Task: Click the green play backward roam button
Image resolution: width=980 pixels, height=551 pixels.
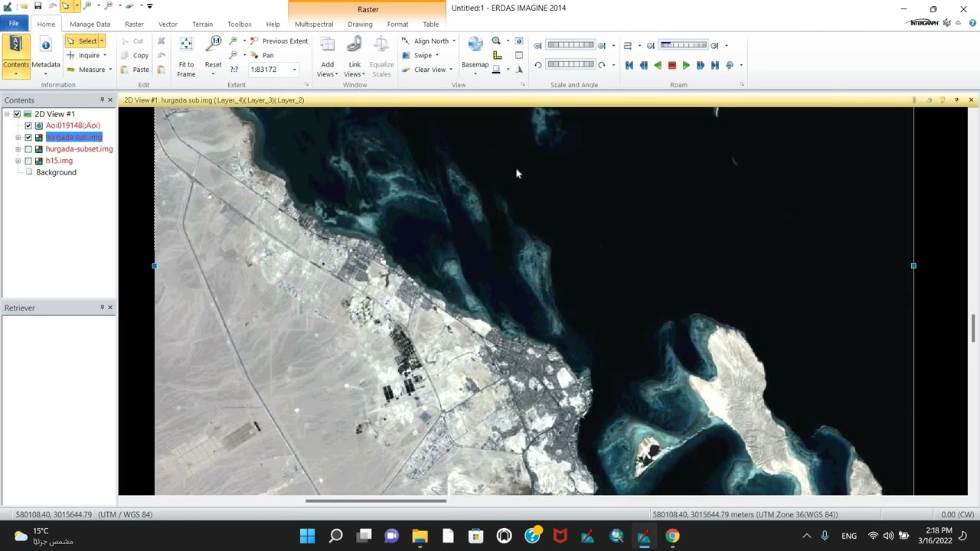Action: coord(658,65)
